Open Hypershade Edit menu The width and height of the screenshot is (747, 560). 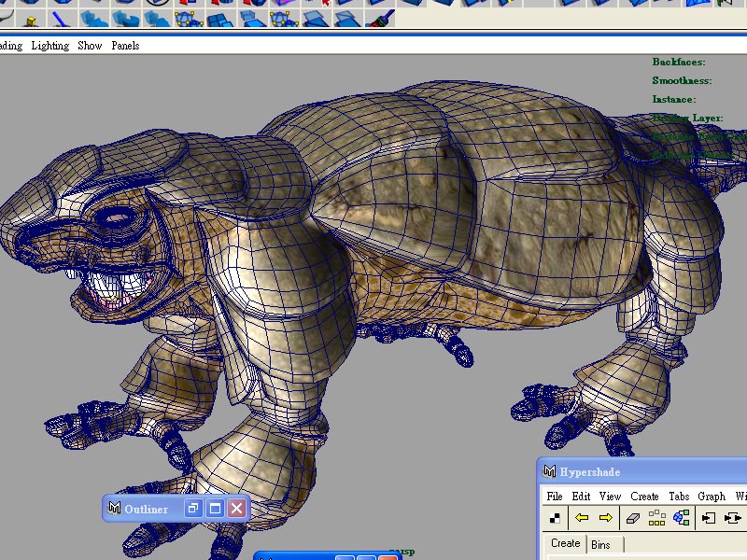click(x=581, y=497)
